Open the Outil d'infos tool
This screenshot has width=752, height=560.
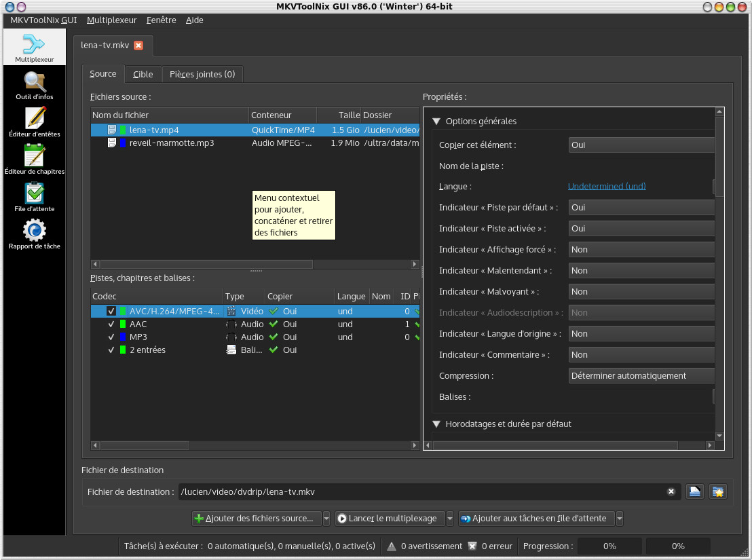tap(35, 86)
